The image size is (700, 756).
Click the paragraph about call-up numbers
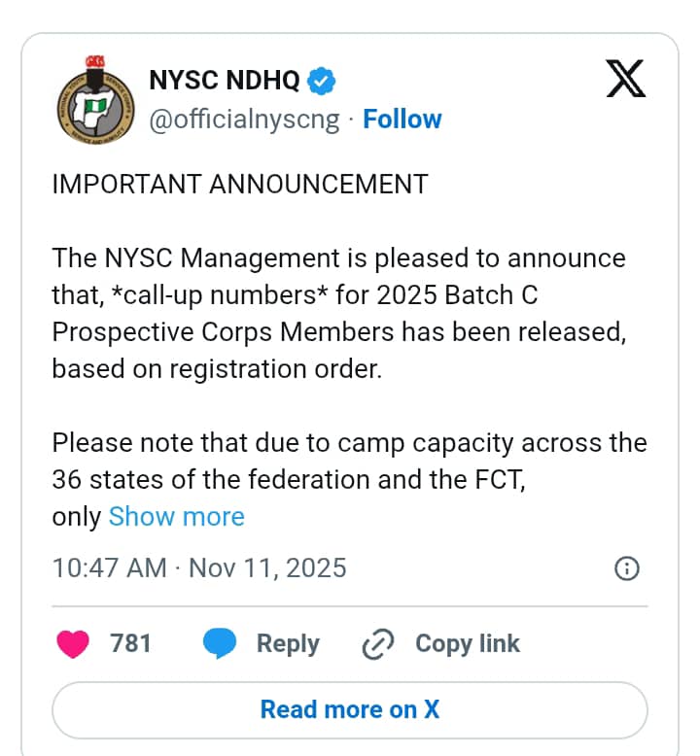[340, 313]
